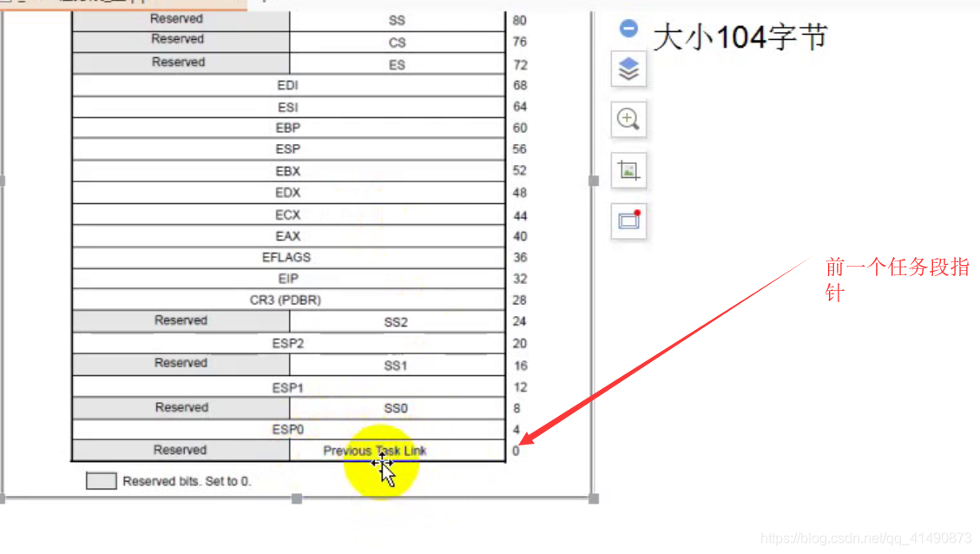Viewport: 980px width, 554px height.
Task: Click the yellow highlight marker on Previous Task Link
Action: (382, 463)
